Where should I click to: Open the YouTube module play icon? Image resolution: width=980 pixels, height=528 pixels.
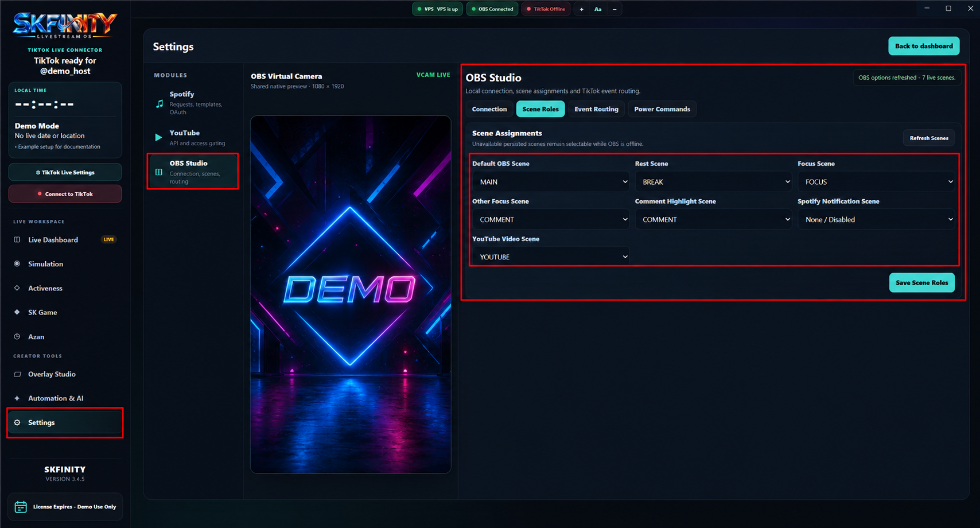pyautogui.click(x=159, y=137)
